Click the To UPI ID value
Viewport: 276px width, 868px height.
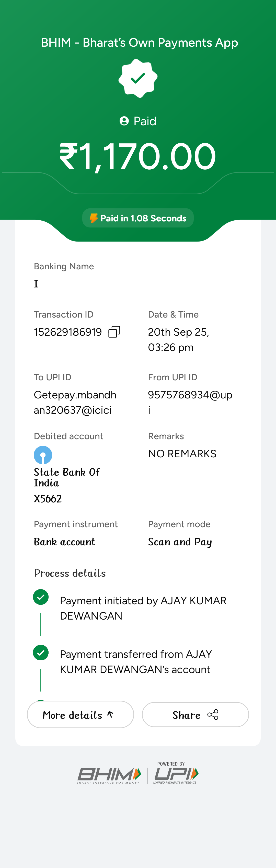(75, 402)
